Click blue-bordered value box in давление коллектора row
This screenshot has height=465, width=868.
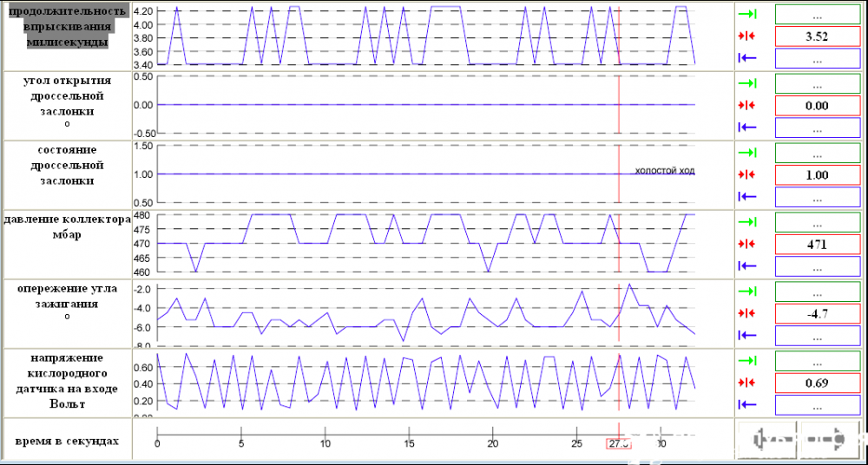tap(817, 265)
